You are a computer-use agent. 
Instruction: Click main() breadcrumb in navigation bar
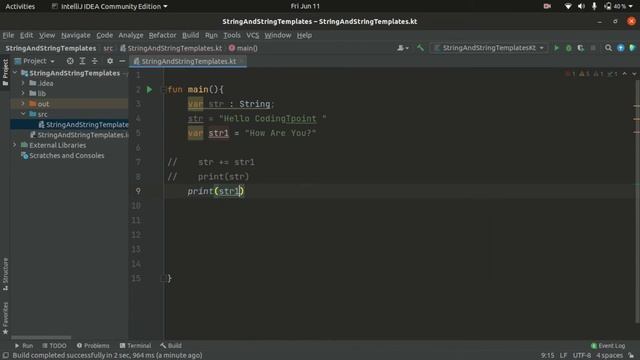(243, 48)
